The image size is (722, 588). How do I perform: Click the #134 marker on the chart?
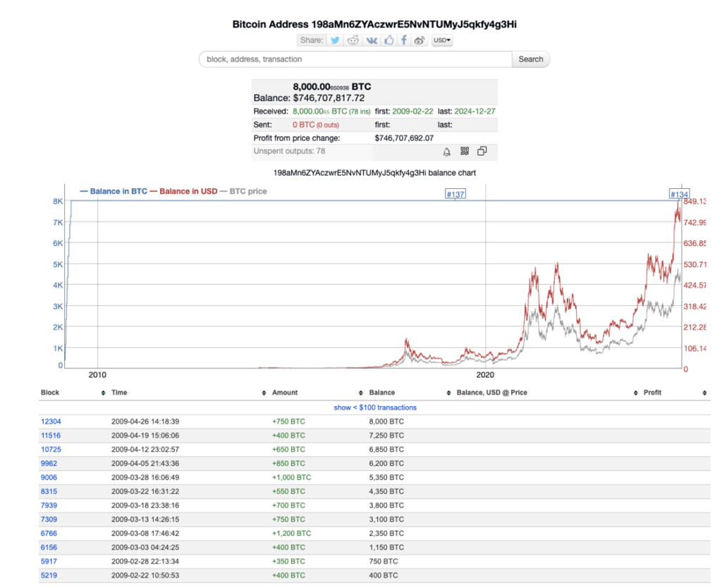[x=679, y=194]
